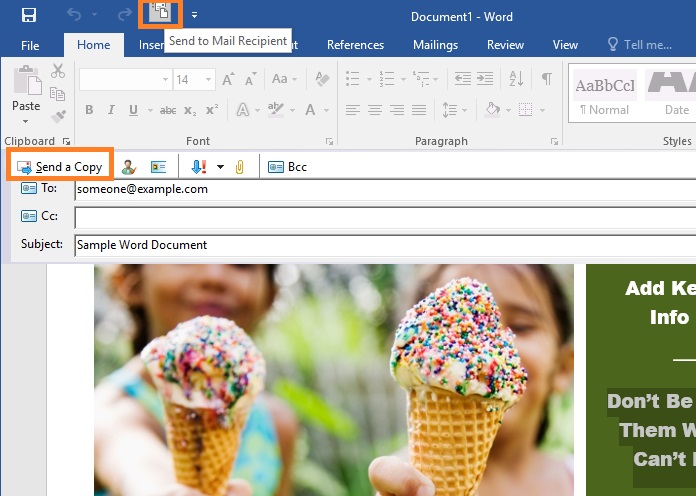Select the Normal style
Screen dimensions: 696x496
tap(605, 93)
